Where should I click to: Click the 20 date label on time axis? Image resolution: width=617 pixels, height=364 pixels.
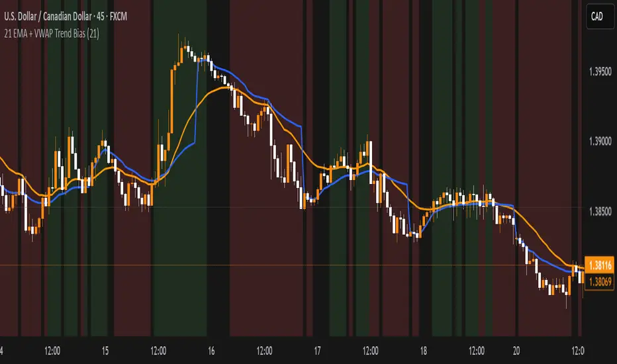click(516, 351)
